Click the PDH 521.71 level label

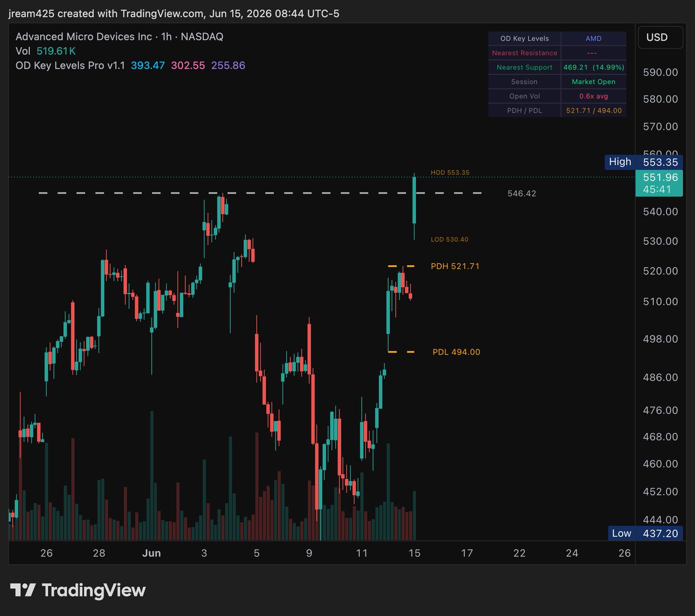(x=455, y=266)
